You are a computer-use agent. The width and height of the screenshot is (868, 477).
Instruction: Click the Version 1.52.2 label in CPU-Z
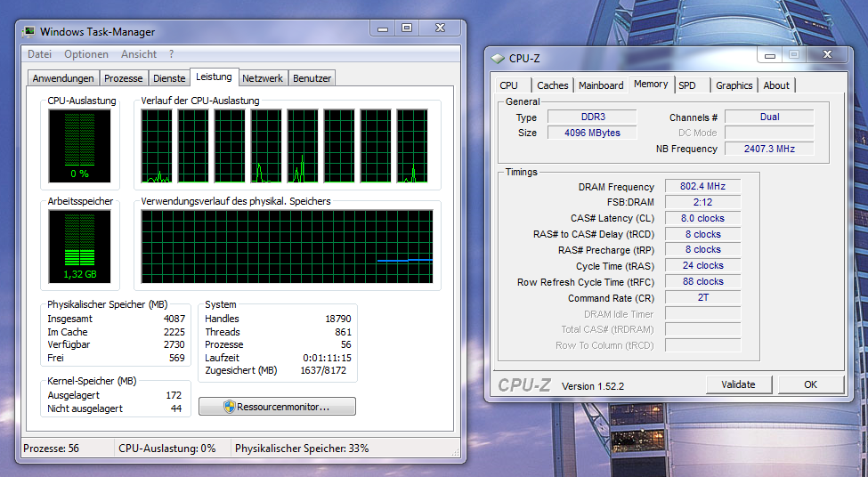click(x=593, y=386)
